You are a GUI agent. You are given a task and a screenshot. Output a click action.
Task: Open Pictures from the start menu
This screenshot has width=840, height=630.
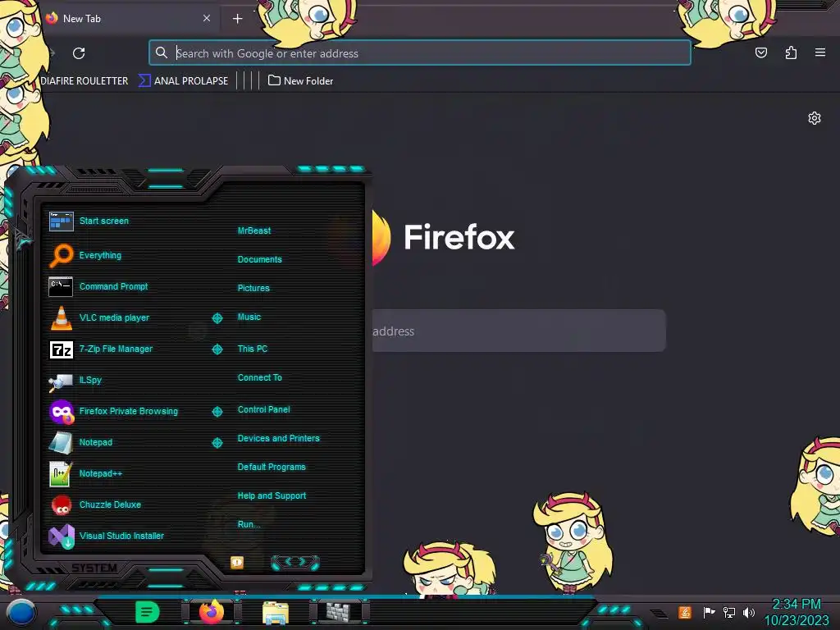(x=253, y=288)
